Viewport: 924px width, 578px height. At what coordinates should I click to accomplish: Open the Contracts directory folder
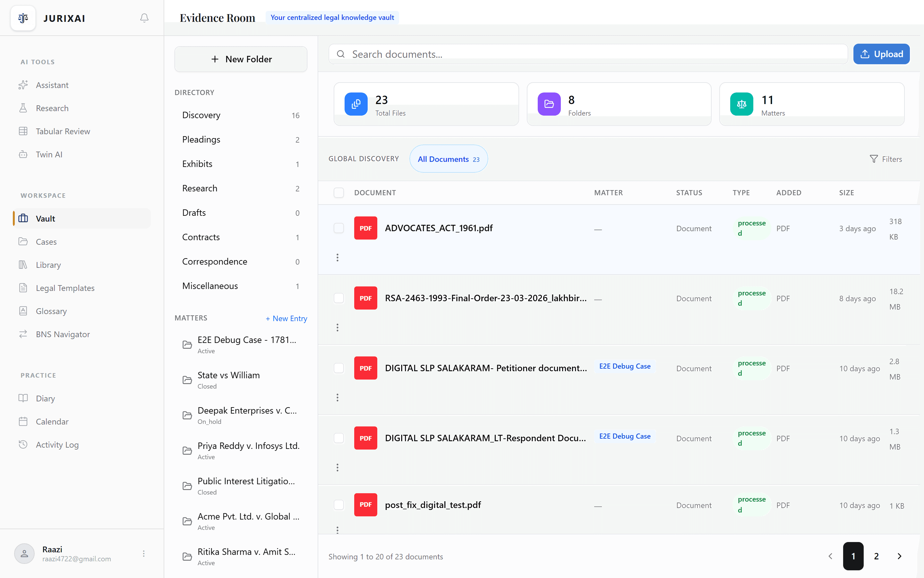(x=241, y=237)
